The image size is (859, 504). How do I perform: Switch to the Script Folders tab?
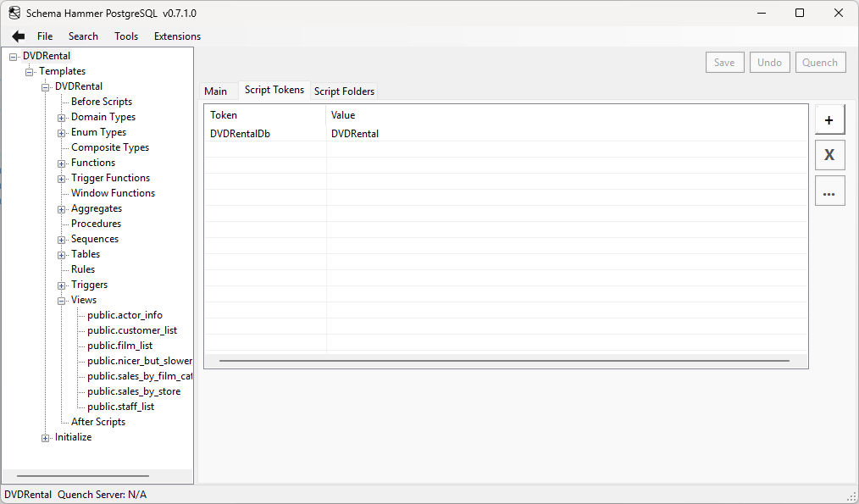[x=344, y=91]
